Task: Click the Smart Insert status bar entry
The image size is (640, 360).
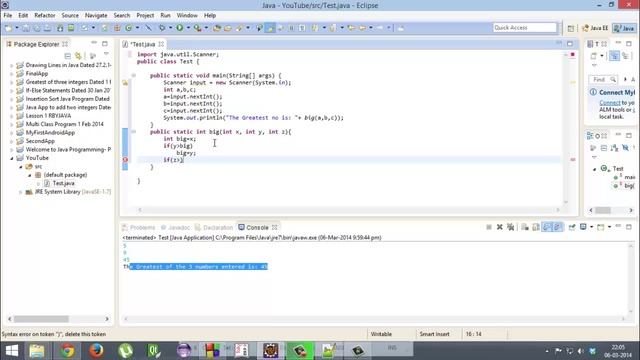Action: click(434, 334)
